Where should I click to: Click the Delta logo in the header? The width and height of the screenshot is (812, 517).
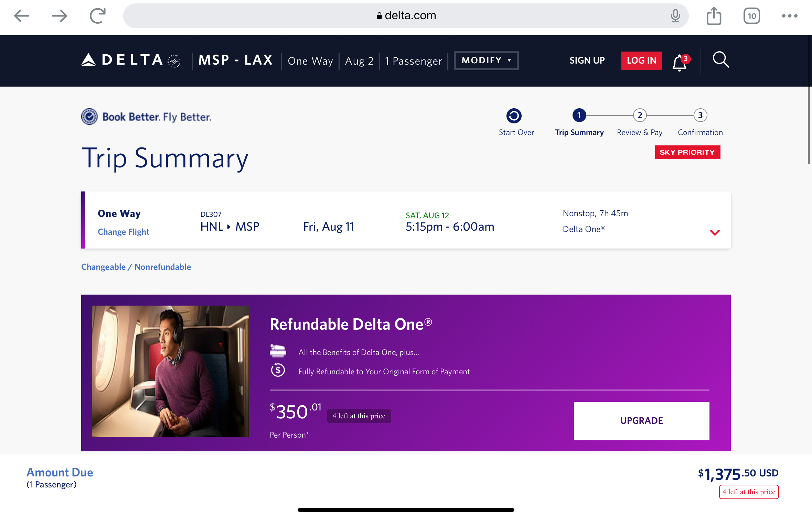pyautogui.click(x=131, y=60)
